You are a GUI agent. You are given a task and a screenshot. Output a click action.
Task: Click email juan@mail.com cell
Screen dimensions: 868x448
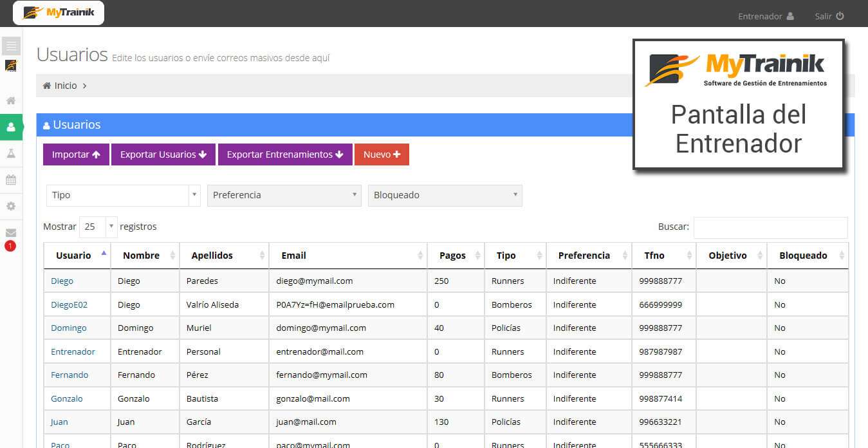(348, 422)
